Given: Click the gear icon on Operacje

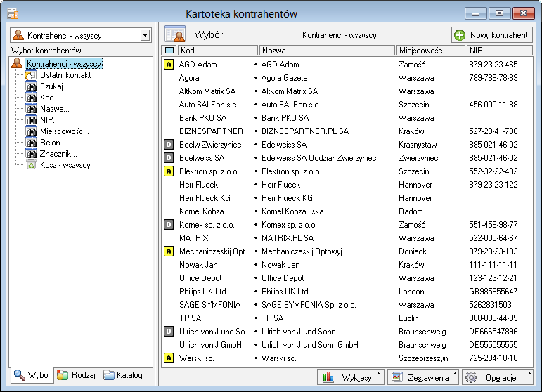Looking at the screenshot, I should click(x=471, y=377).
